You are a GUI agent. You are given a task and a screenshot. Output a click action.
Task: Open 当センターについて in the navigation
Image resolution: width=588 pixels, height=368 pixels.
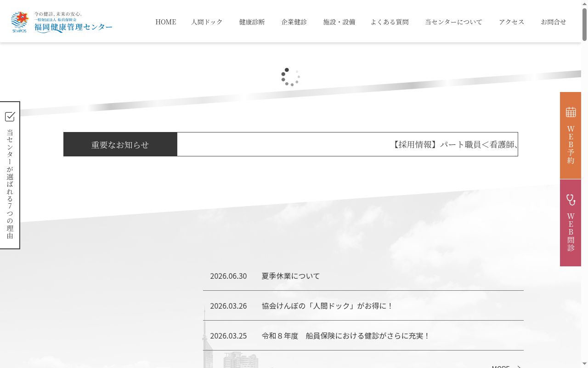click(453, 22)
